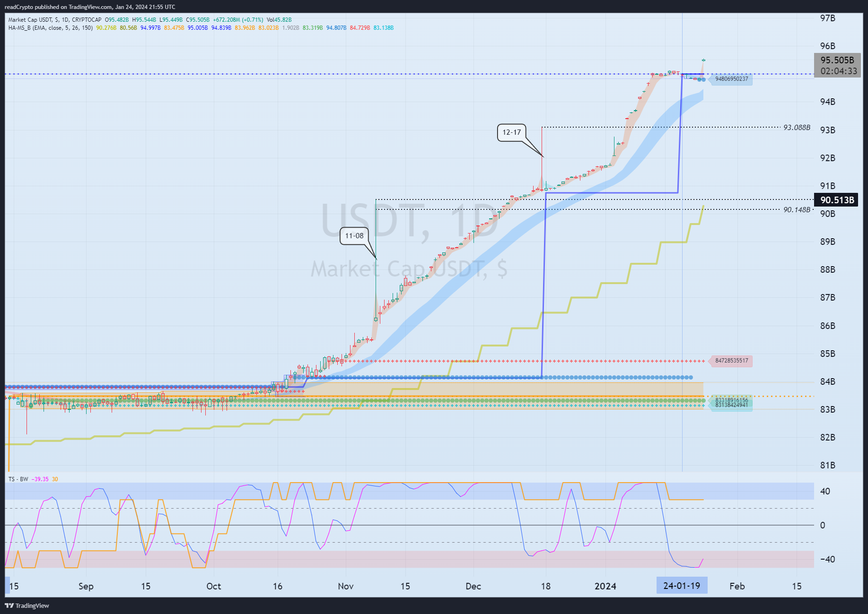868x614 pixels.
Task: Click the Feb label on time axis
Action: 737,586
